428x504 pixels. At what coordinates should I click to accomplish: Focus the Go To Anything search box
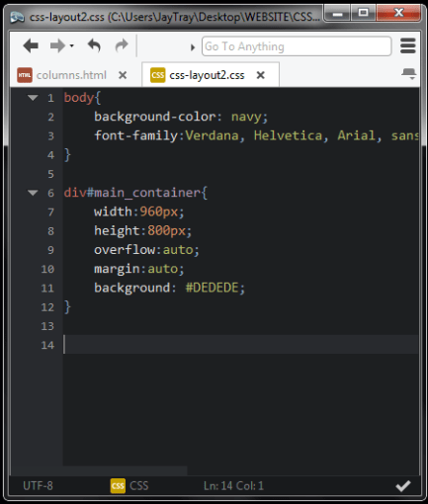(297, 46)
